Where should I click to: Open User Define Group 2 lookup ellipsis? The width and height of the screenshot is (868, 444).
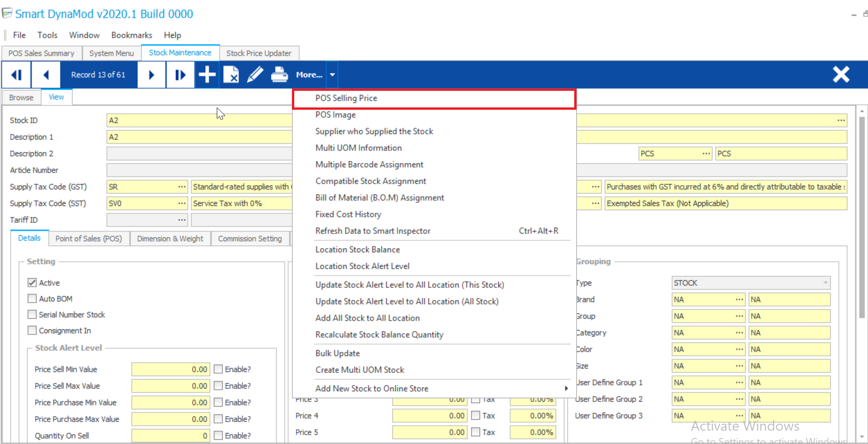[x=739, y=399]
